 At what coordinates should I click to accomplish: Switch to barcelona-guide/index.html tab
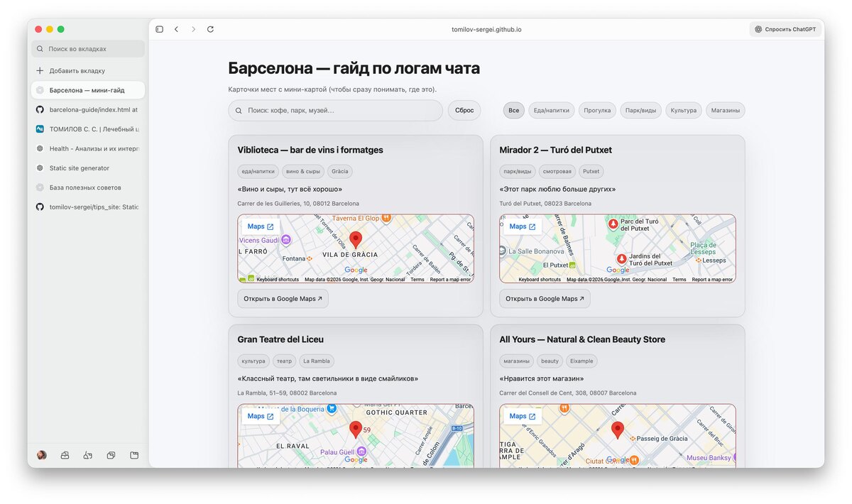[x=88, y=109]
